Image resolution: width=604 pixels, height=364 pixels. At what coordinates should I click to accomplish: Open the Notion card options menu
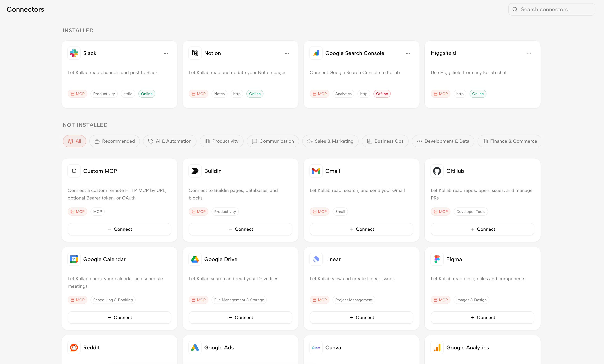287,53
